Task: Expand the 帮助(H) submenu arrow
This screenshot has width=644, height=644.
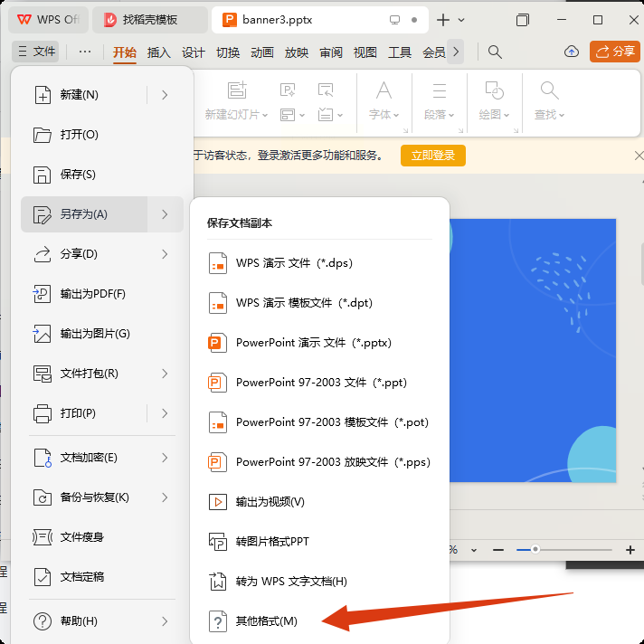Action: click(166, 621)
